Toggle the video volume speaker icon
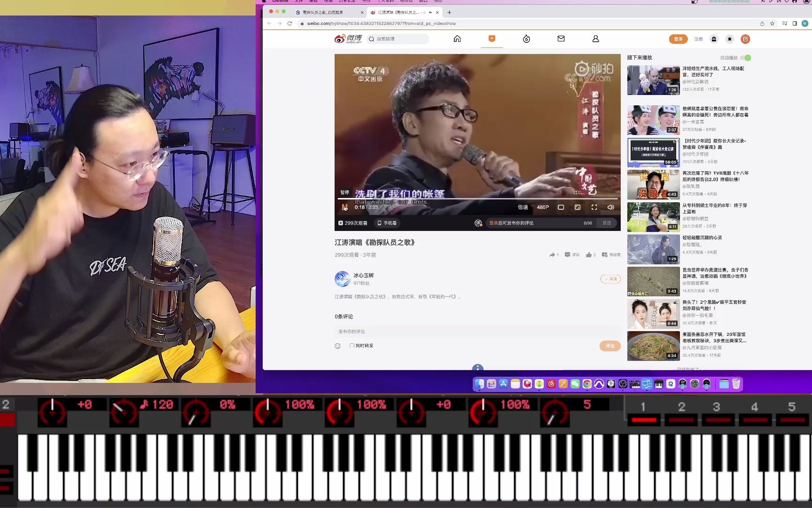 click(610, 207)
